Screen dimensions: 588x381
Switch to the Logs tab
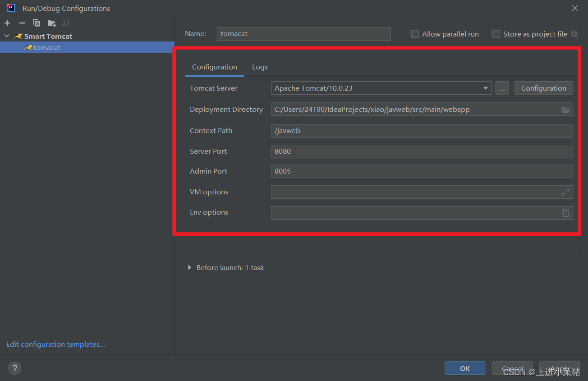click(260, 67)
